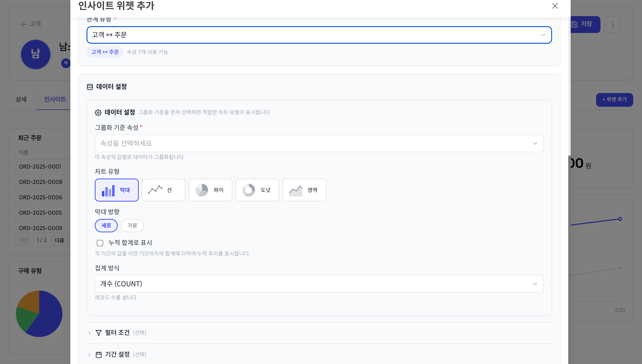Expand the 필터 조건 section
This screenshot has height=364, width=642.
(117, 333)
